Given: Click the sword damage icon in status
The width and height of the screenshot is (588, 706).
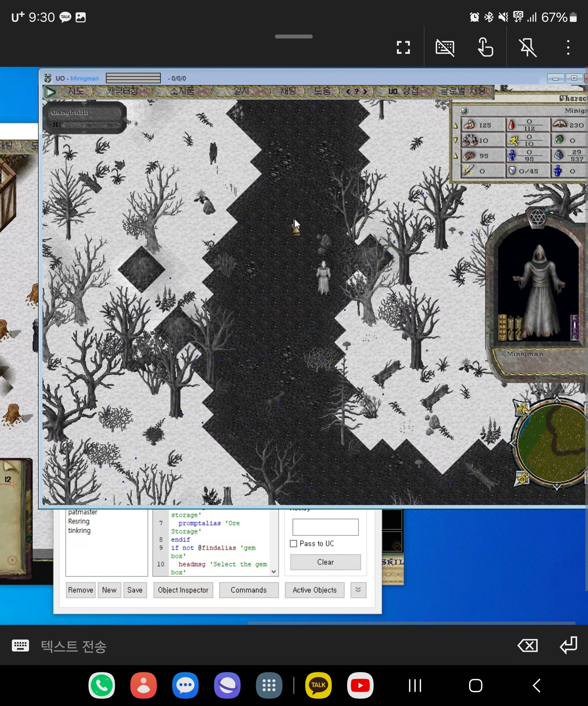Looking at the screenshot, I should [x=468, y=170].
